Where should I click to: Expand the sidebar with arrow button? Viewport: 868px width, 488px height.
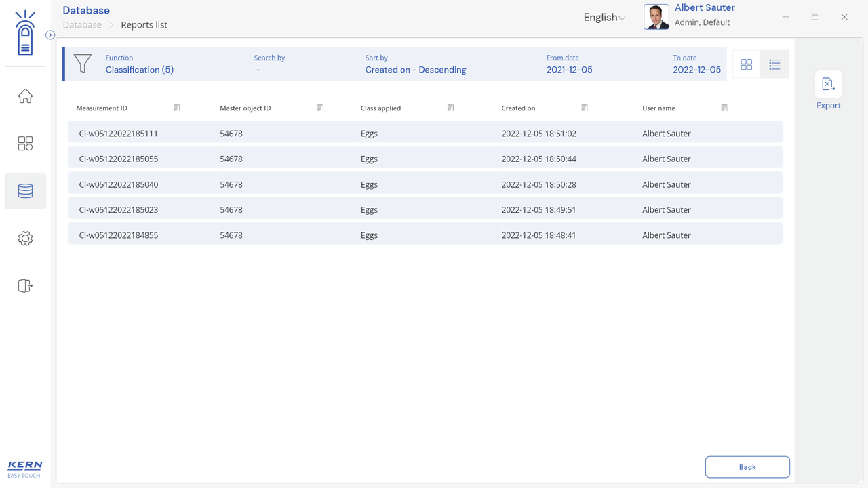[x=50, y=35]
